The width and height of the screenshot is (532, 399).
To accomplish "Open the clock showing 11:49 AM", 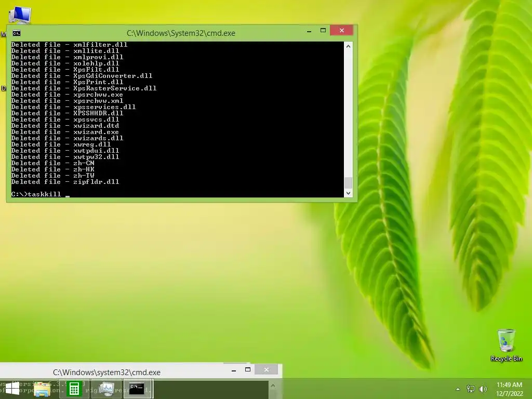I will coord(509,385).
